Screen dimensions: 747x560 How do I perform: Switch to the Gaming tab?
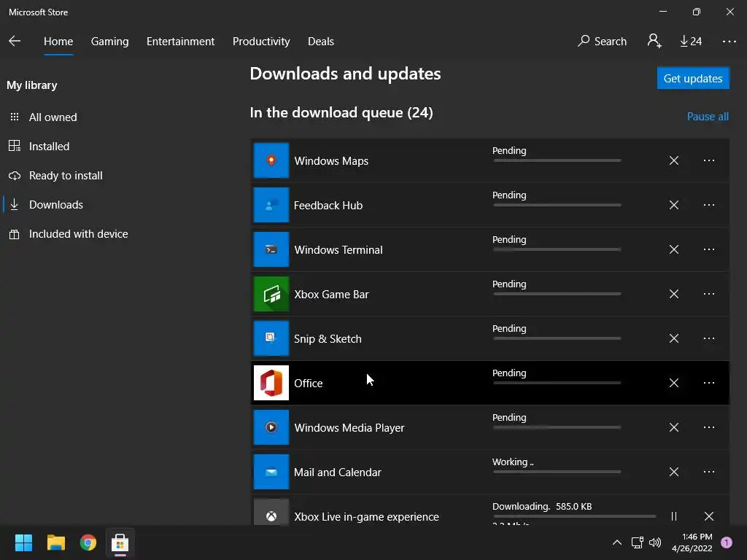pos(109,42)
